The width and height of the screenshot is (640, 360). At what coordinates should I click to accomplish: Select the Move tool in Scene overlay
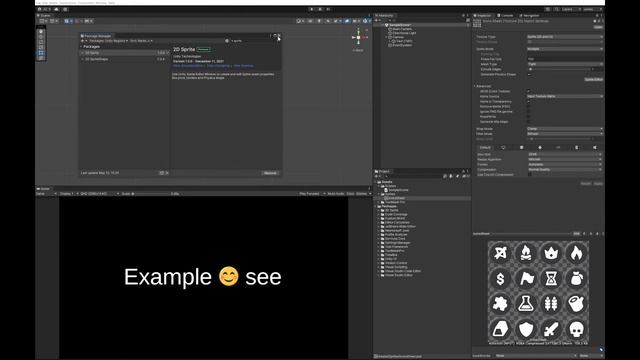[41, 37]
